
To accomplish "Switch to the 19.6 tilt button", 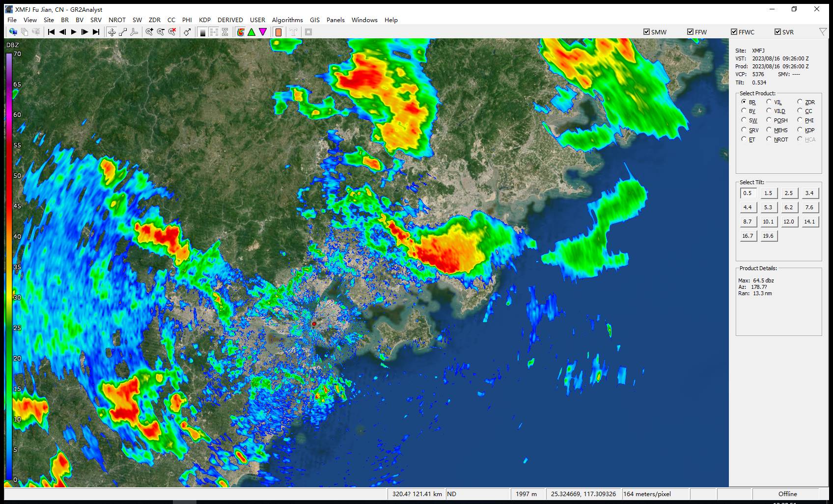I will click(x=768, y=236).
